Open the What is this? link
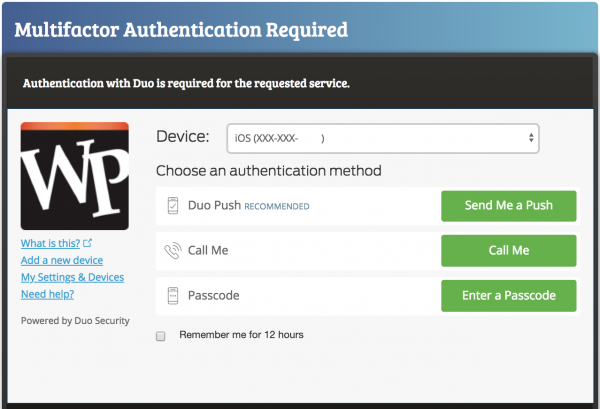The height and width of the screenshot is (409, 600). pyautogui.click(x=50, y=243)
